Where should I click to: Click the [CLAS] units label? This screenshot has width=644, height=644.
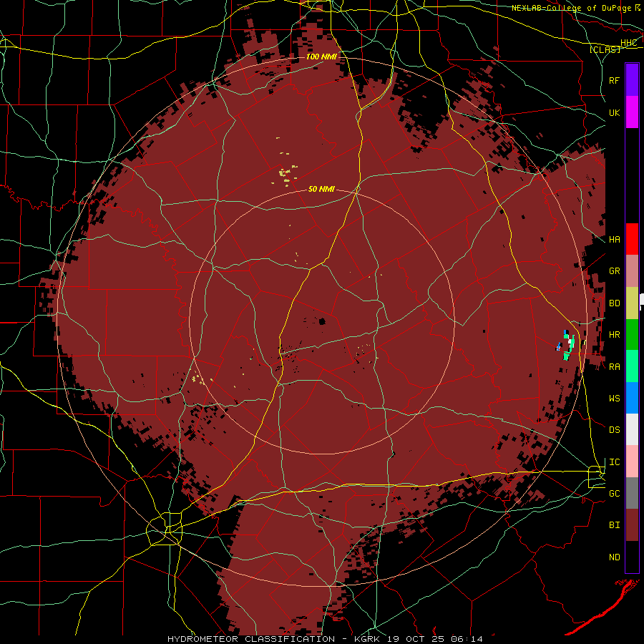(605, 49)
